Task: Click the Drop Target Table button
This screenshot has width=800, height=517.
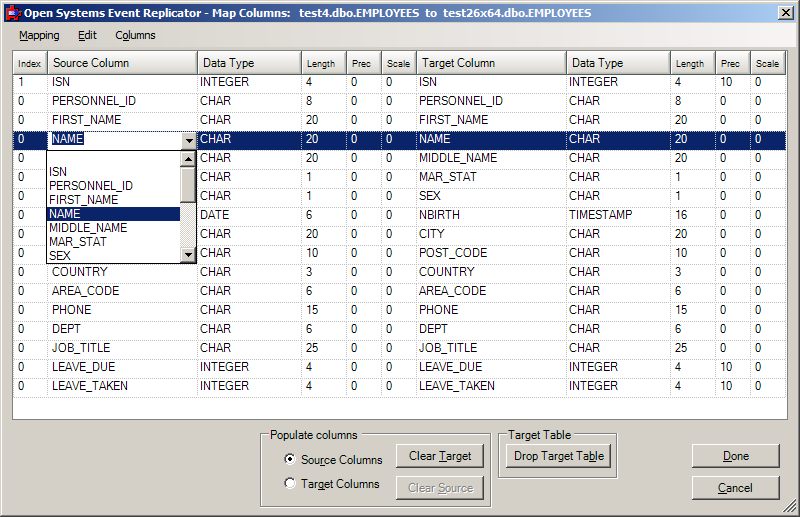Action: (x=559, y=456)
